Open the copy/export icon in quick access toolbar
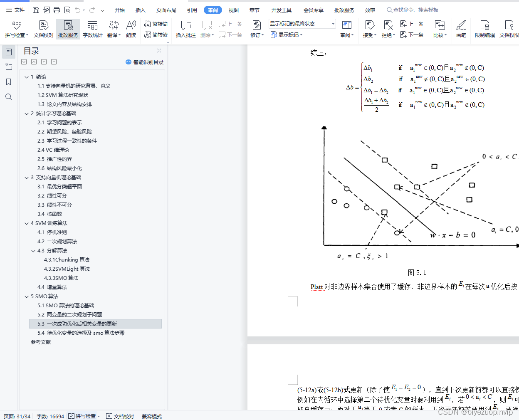 pyautogui.click(x=46, y=10)
